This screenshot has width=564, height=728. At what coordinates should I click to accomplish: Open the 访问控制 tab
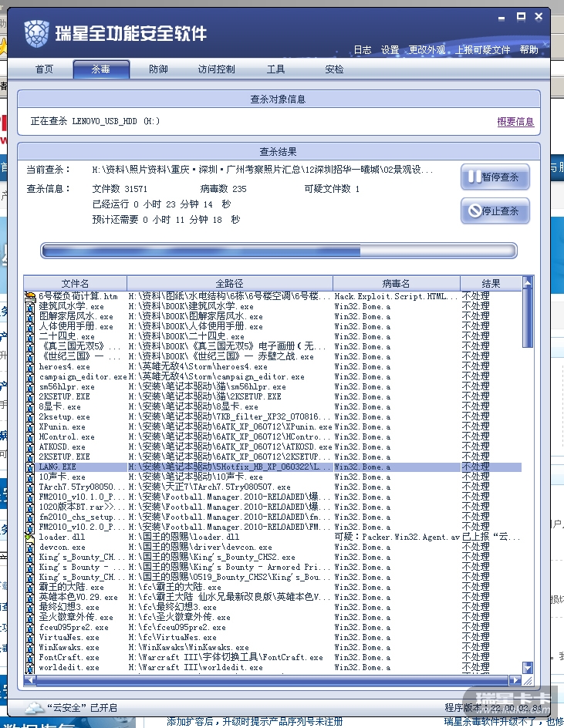tap(217, 69)
